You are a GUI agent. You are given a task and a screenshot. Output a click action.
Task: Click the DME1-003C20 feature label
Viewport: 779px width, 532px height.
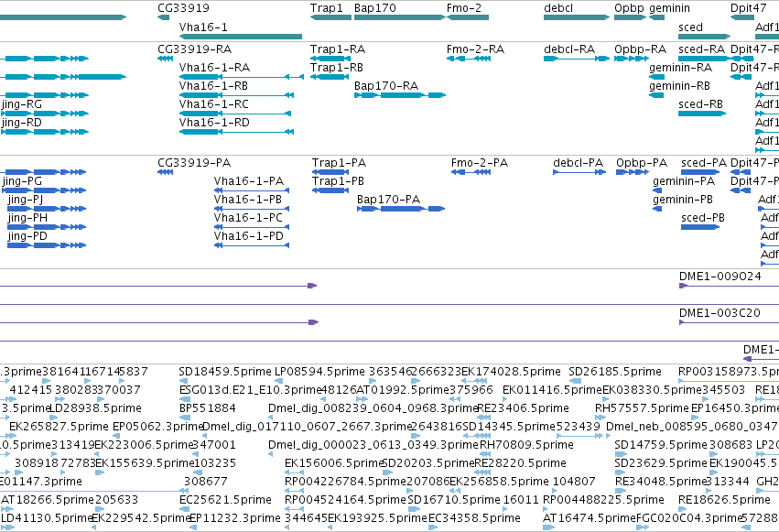(719, 313)
